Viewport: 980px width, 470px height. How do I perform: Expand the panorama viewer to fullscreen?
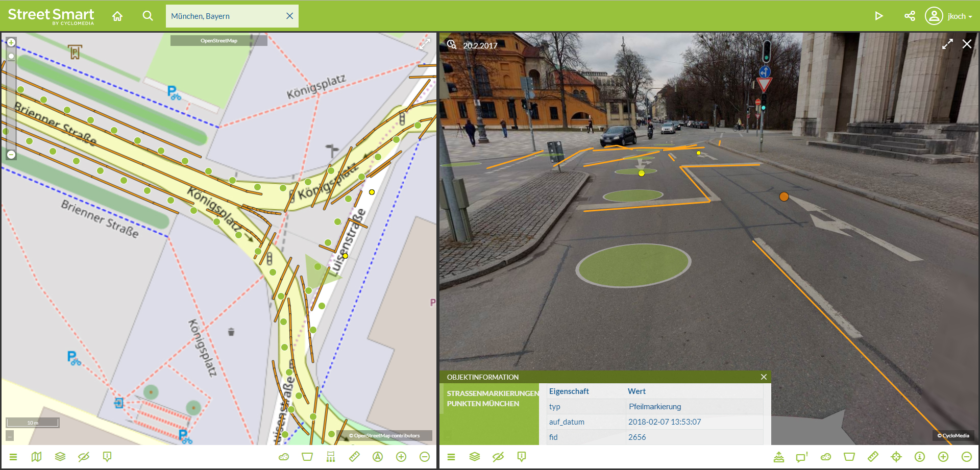click(947, 44)
